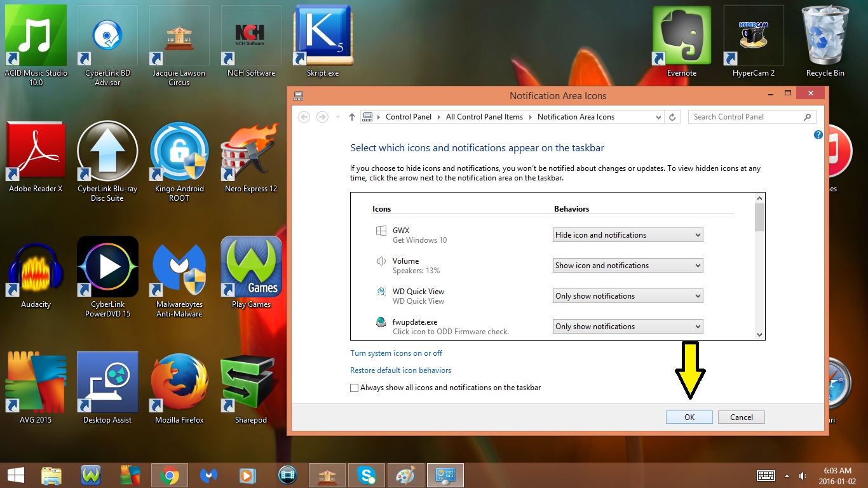This screenshot has width=868, height=488.
Task: Click the search magnifier icon
Action: [x=807, y=117]
